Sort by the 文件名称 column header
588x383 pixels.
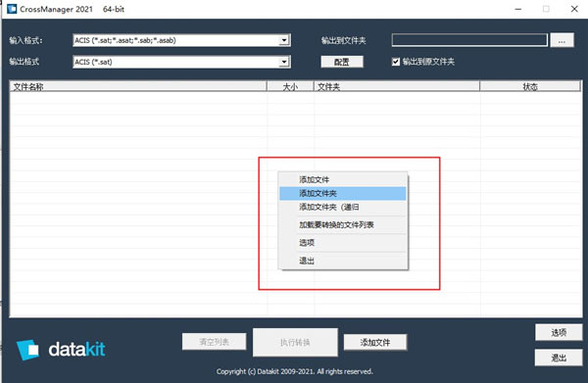pos(138,87)
